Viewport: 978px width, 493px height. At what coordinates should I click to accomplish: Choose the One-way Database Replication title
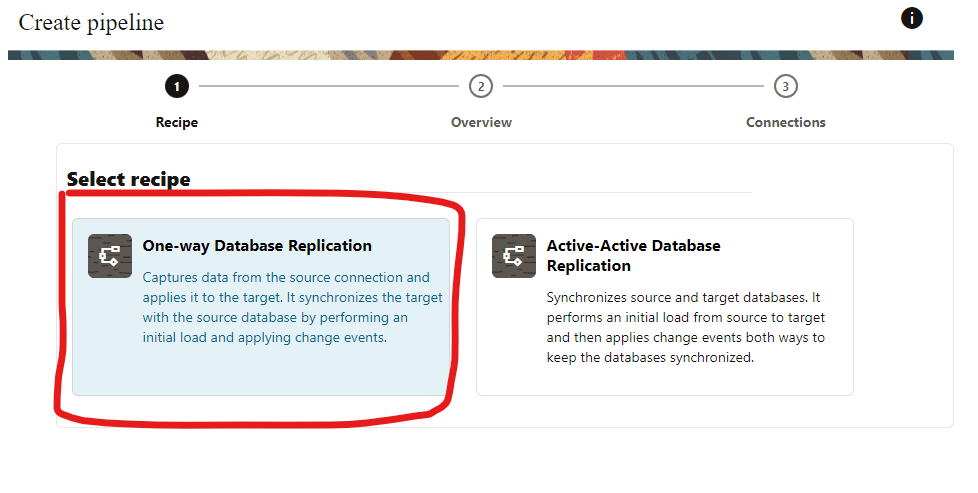257,246
